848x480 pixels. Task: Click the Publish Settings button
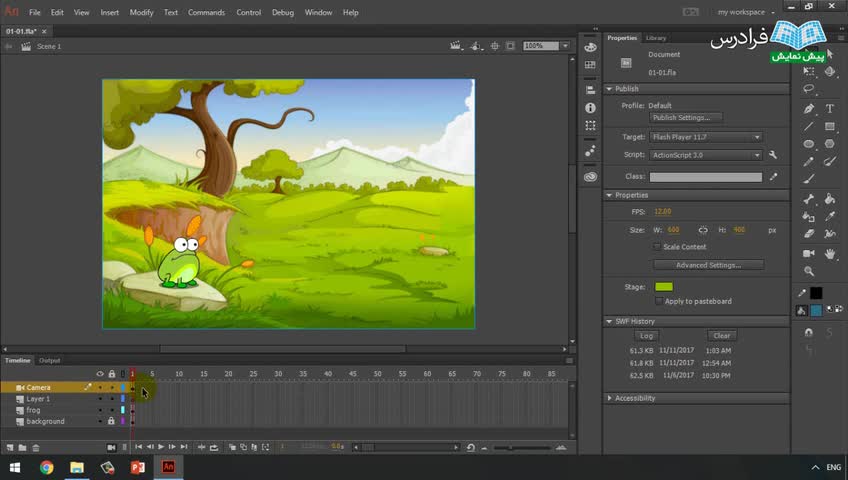pos(686,118)
